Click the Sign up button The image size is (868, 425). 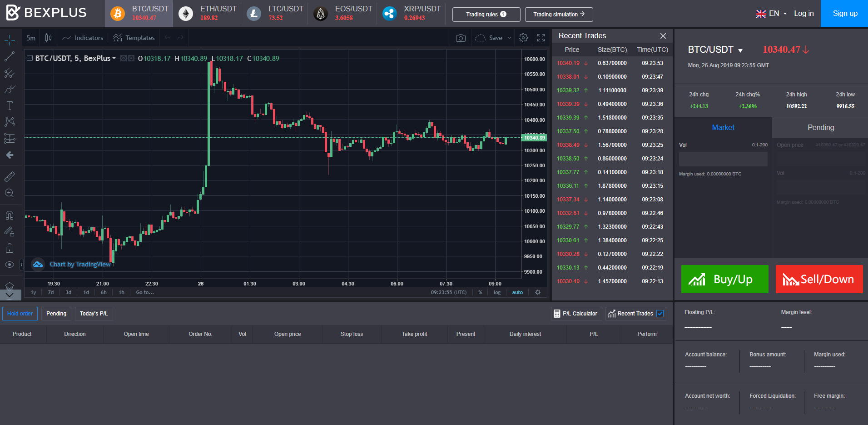845,14
